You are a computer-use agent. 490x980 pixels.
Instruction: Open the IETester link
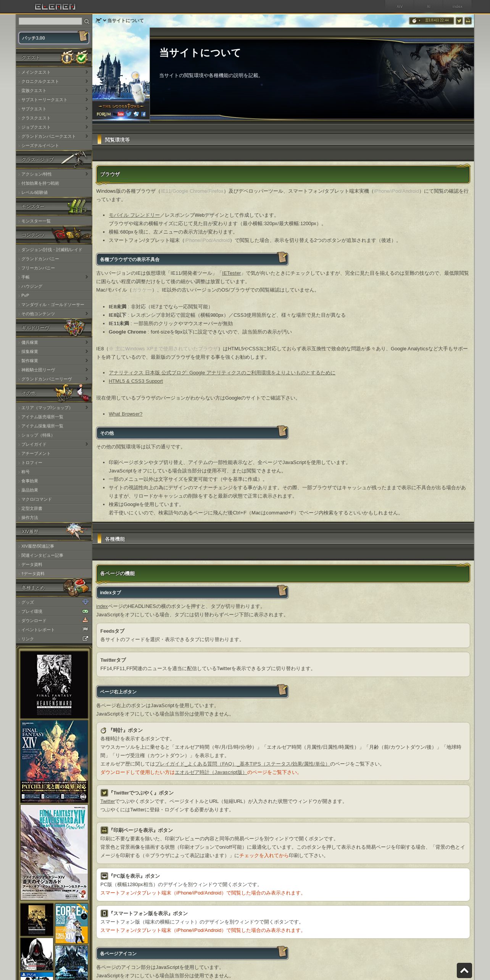[232, 273]
